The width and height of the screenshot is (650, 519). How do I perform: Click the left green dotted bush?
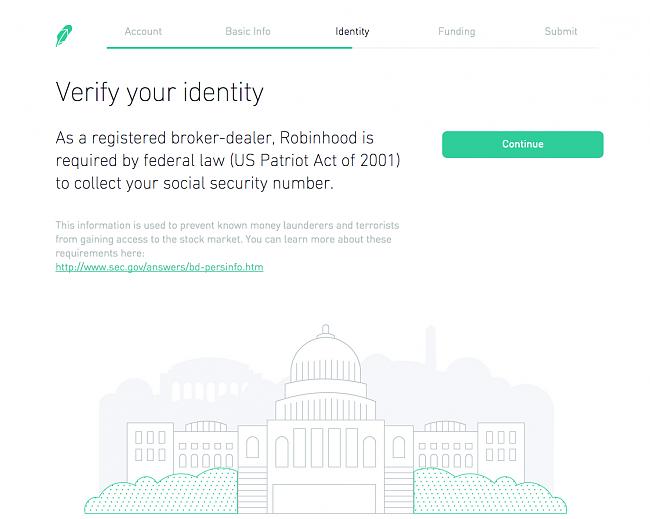coord(161,491)
